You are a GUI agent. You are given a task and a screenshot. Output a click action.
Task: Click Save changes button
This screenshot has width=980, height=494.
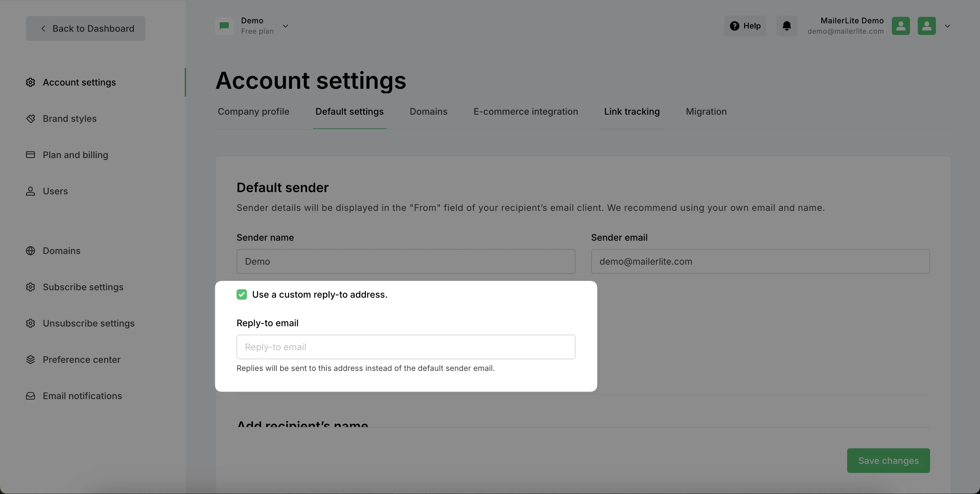point(888,461)
